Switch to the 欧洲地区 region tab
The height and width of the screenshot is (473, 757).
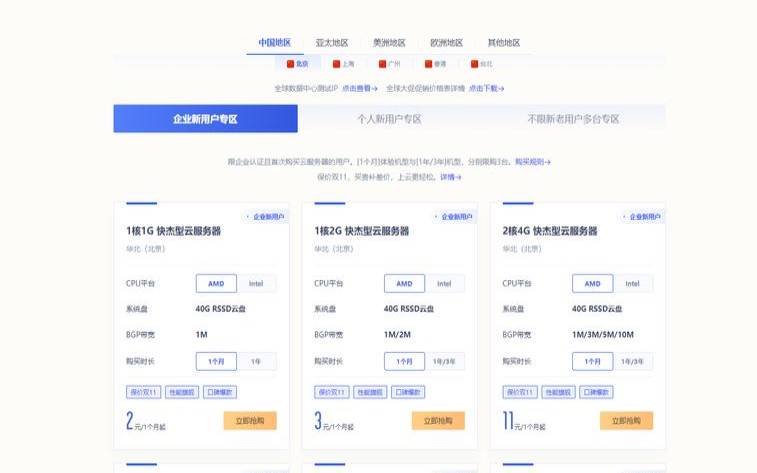(447, 42)
